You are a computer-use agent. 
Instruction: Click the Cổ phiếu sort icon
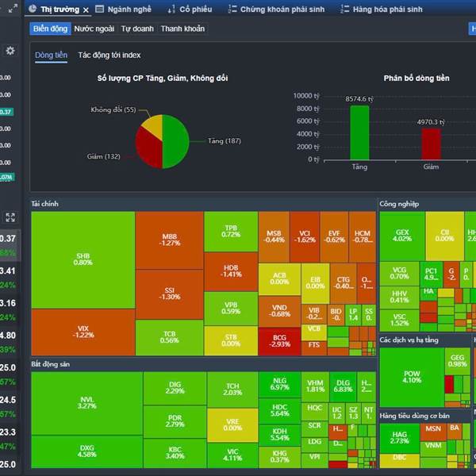[171, 10]
